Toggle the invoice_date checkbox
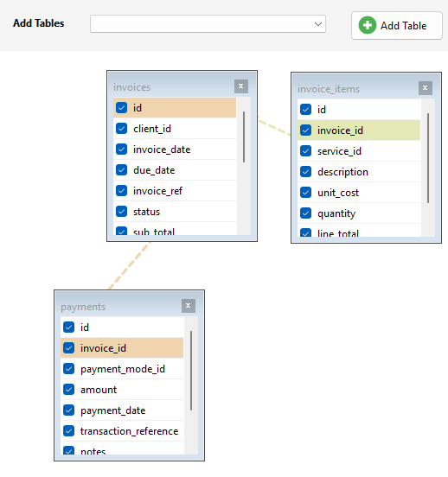Screen dimensions: 448x477 point(122,149)
